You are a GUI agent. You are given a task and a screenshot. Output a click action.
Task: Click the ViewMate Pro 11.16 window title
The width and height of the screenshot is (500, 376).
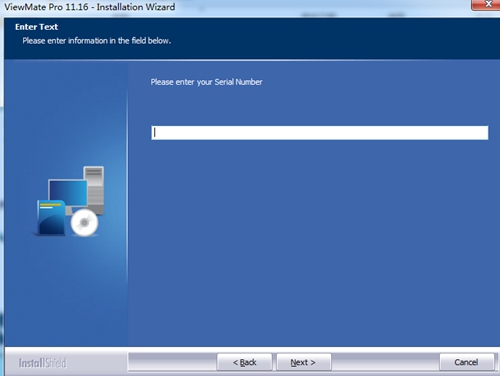click(x=89, y=7)
